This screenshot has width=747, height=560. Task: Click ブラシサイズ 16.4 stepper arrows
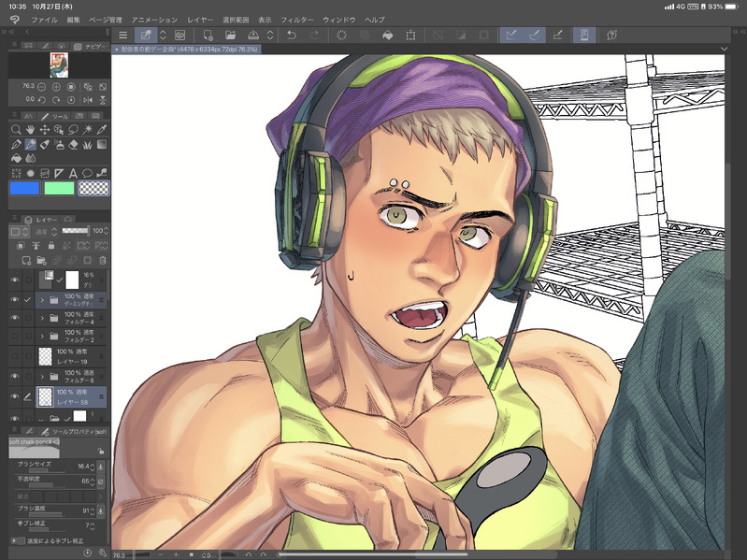tap(93, 467)
